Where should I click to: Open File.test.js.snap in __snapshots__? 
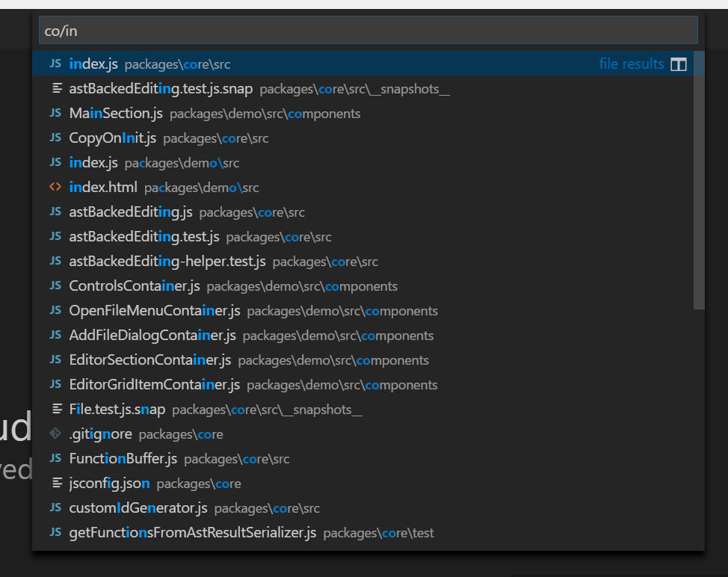tap(363, 409)
